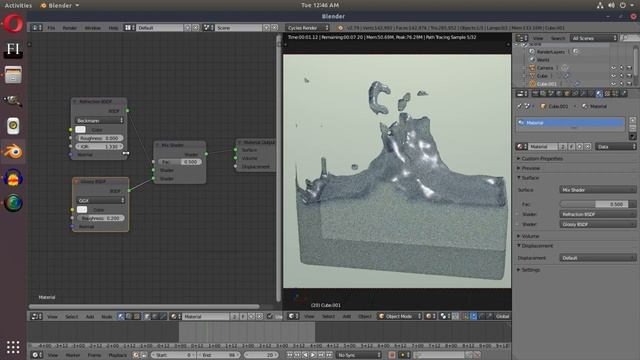Select the Camera object in outliner
The width and height of the screenshot is (640, 360).
click(544, 68)
